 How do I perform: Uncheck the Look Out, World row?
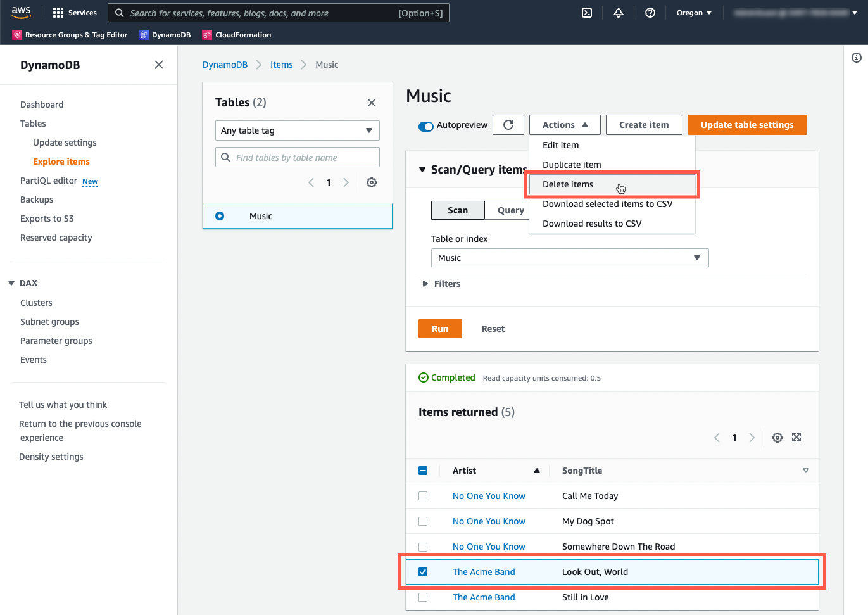[x=423, y=572]
